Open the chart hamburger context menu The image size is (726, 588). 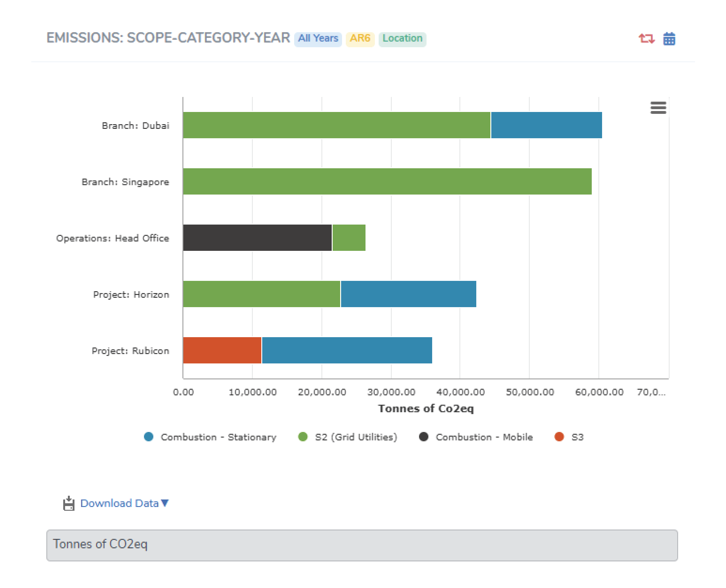coord(658,108)
